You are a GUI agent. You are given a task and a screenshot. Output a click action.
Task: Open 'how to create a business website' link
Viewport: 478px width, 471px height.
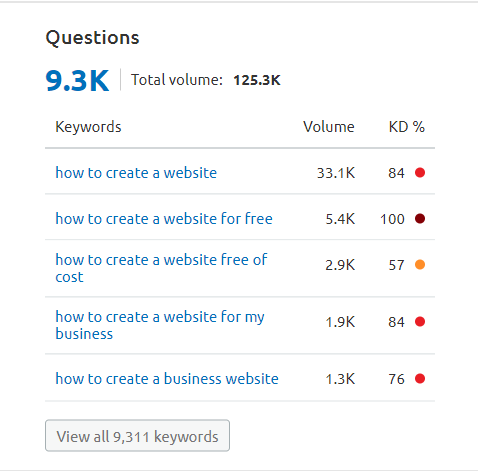pos(167,379)
